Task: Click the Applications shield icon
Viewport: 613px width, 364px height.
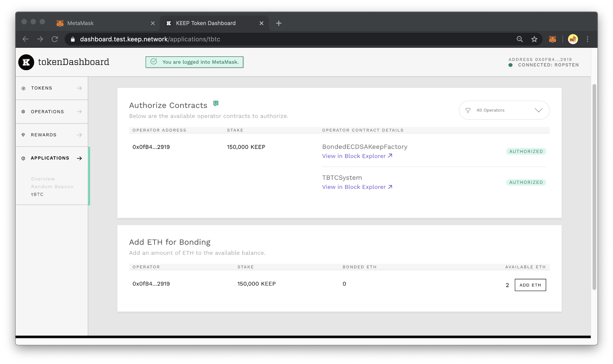Action: click(23, 158)
